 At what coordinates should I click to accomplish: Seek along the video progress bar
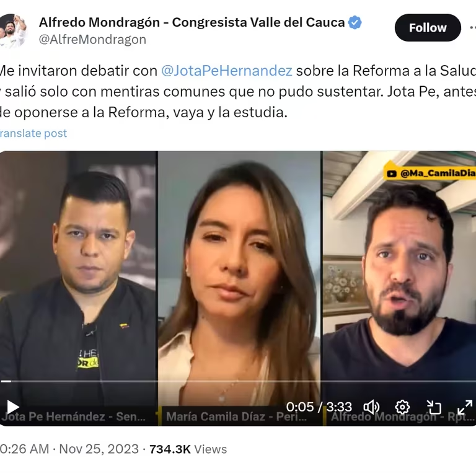pos(238,381)
